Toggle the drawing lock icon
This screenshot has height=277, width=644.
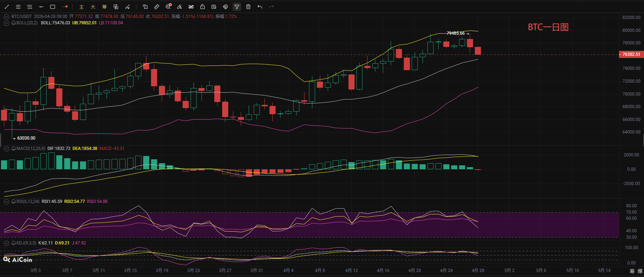click(203, 7)
